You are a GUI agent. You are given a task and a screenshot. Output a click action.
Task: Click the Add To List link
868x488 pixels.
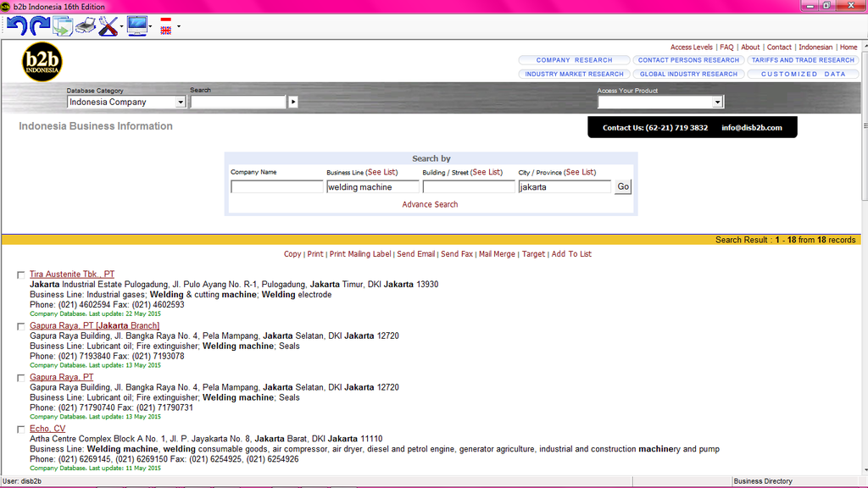(x=571, y=254)
